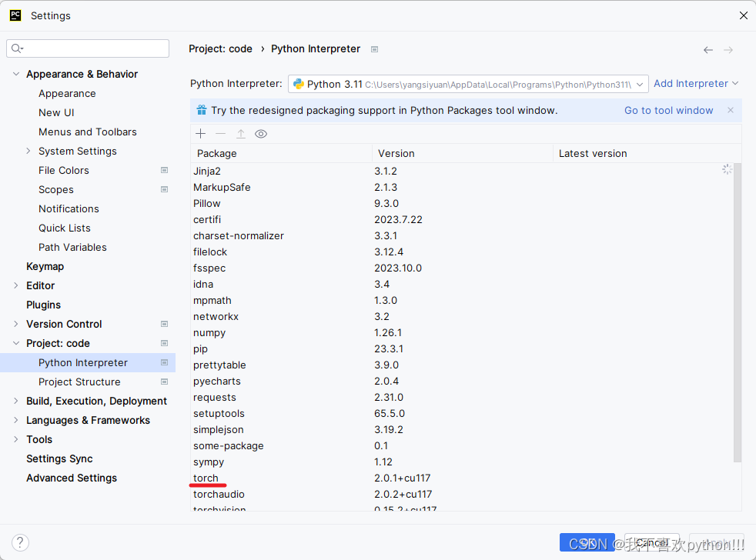Click the minus uninstall package icon
756x560 pixels.
tap(220, 134)
